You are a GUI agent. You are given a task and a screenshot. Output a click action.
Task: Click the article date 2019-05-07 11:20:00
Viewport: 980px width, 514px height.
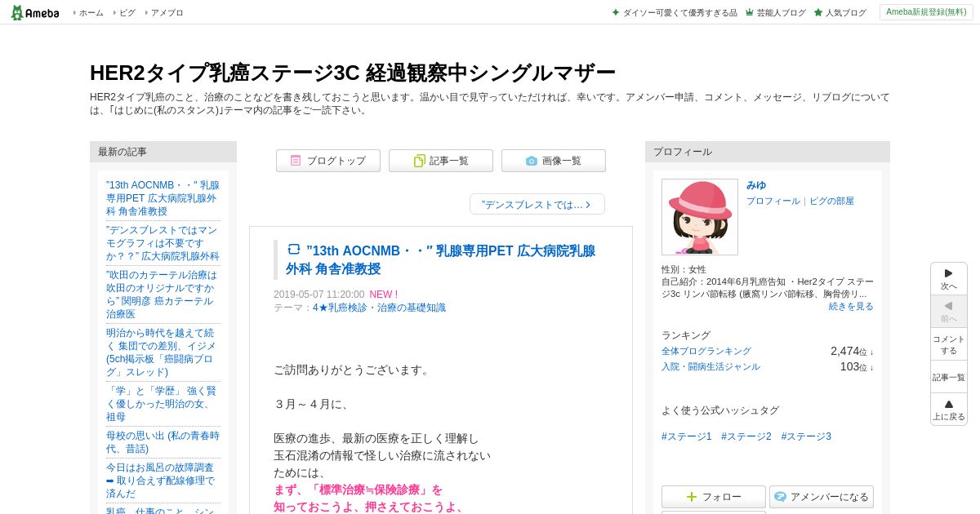(x=319, y=295)
